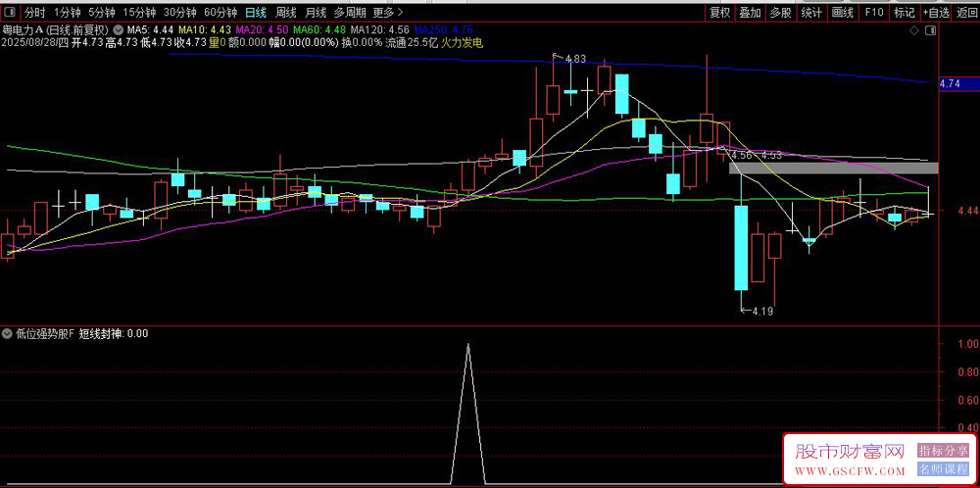Click the 叠加 overlay button
This screenshot has height=488, width=980.
(x=750, y=12)
